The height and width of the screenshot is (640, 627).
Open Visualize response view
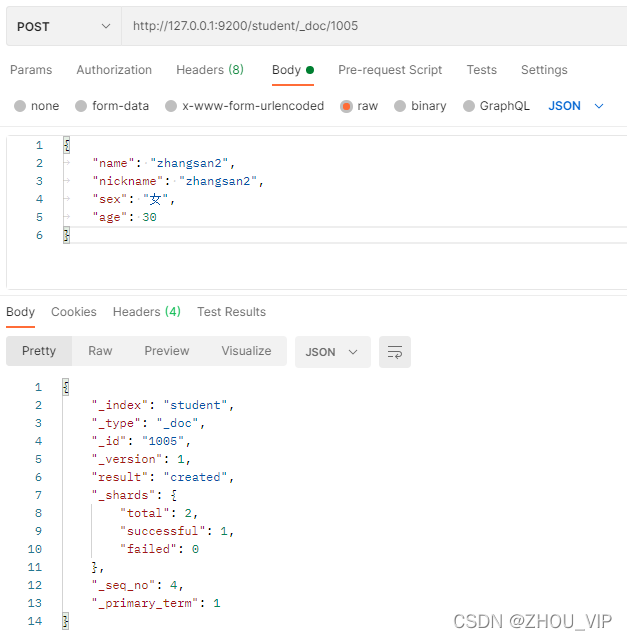pyautogui.click(x=246, y=351)
